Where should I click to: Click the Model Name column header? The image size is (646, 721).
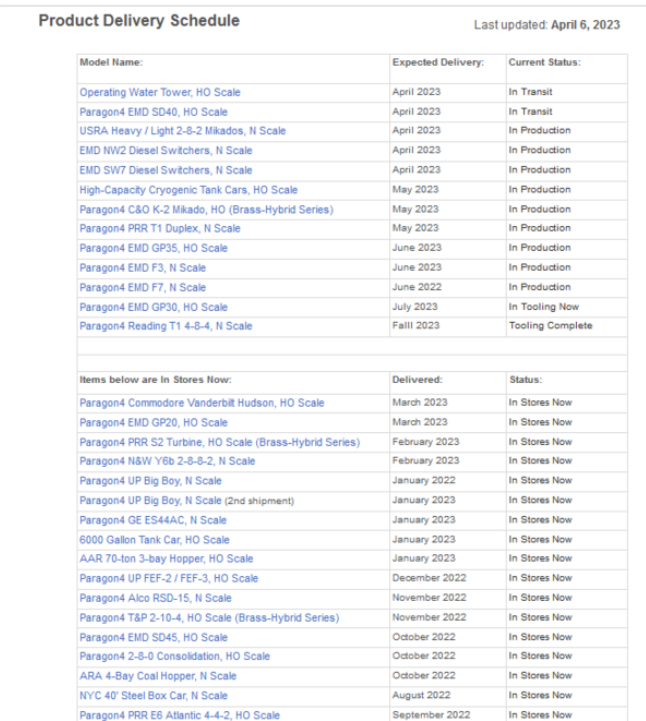click(x=111, y=63)
